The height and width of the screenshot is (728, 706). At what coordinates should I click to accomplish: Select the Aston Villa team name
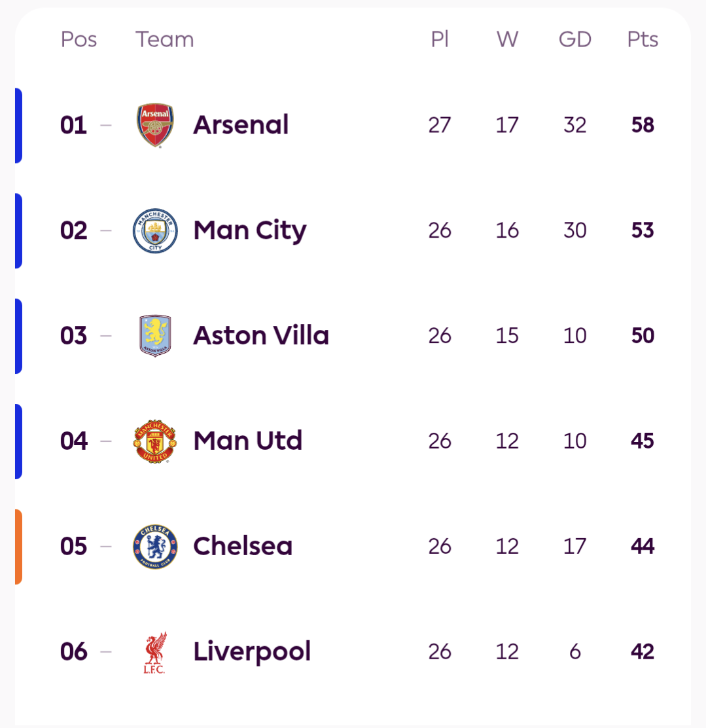pyautogui.click(x=261, y=336)
